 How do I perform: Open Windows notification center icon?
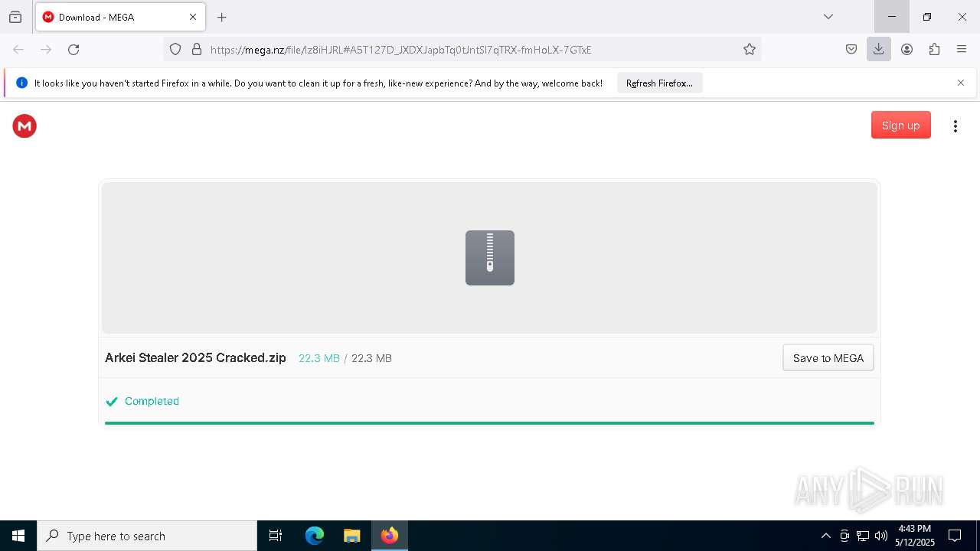pyautogui.click(x=955, y=536)
